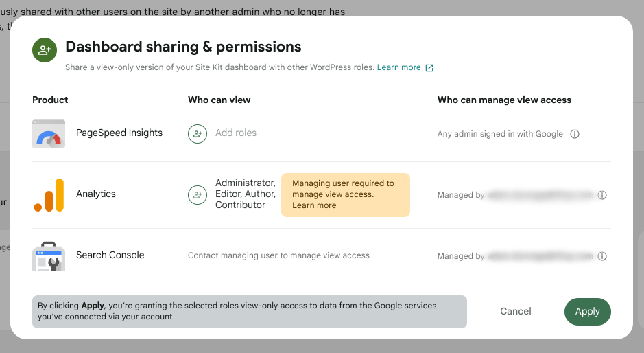Click the Administrator, Editor, Author, Contributor roles
The width and height of the screenshot is (644, 353).
(x=246, y=194)
